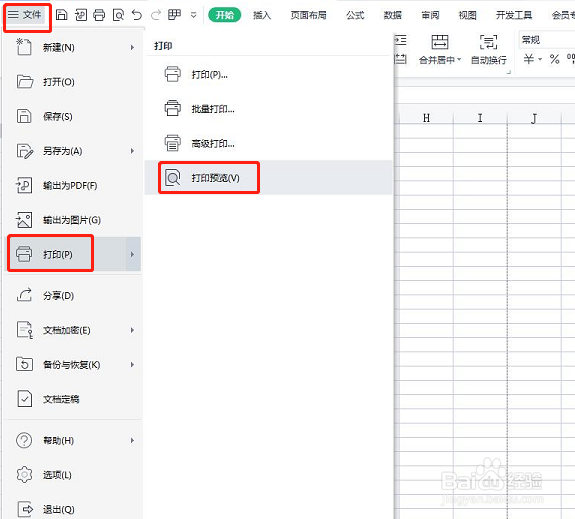This screenshot has height=519, width=575.
Task: Click the undo arrow icon
Action: coord(137,15)
